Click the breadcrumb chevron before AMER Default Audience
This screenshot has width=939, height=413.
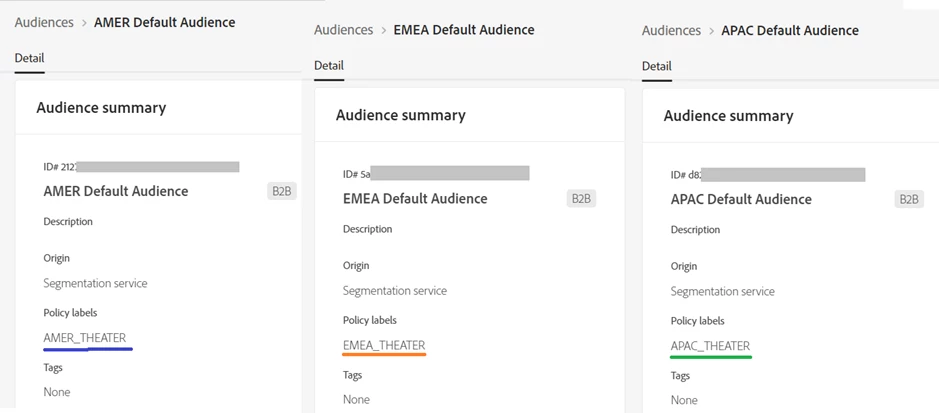click(84, 23)
